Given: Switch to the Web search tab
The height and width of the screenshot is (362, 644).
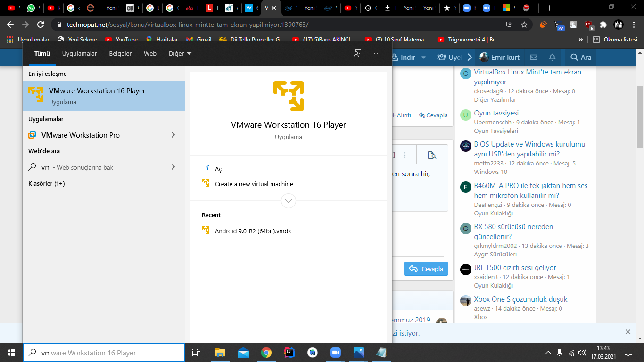Looking at the screenshot, I should pyautogui.click(x=150, y=53).
